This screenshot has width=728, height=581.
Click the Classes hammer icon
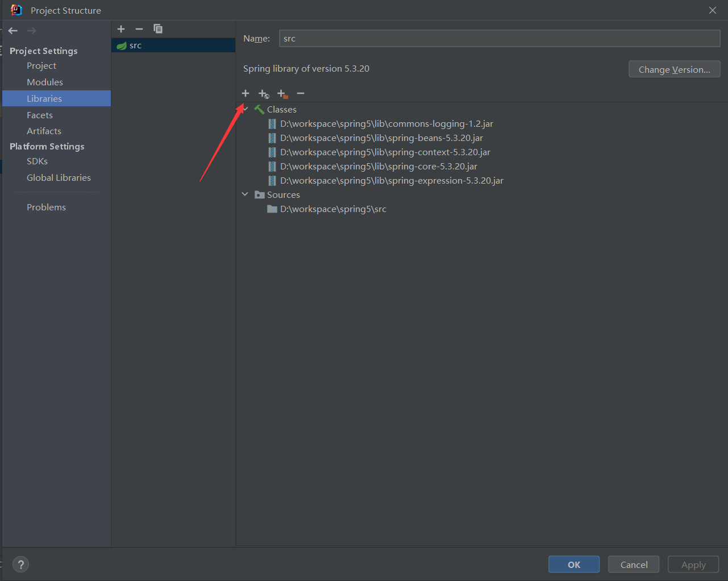click(x=259, y=109)
